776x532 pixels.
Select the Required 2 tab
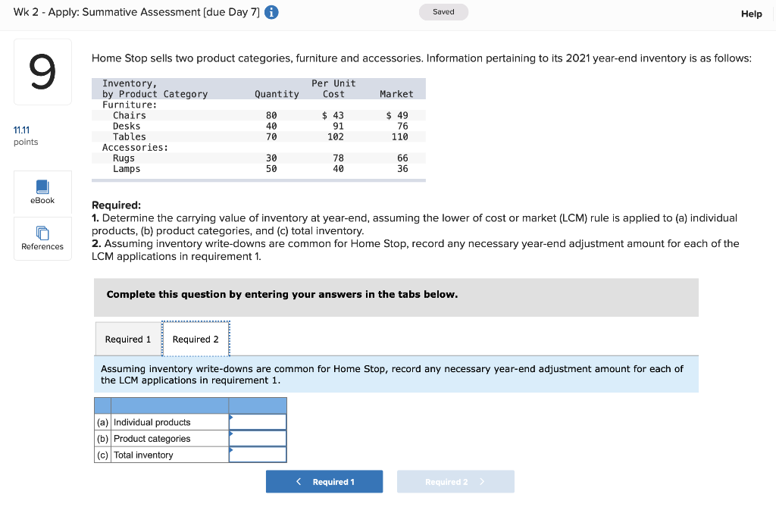196,339
